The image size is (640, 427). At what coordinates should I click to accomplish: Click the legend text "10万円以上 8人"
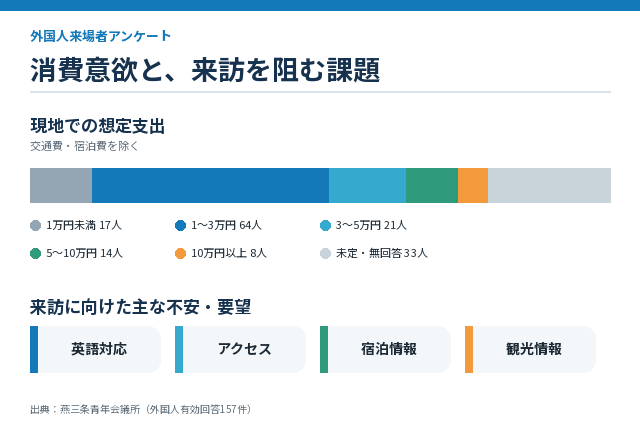click(x=229, y=254)
